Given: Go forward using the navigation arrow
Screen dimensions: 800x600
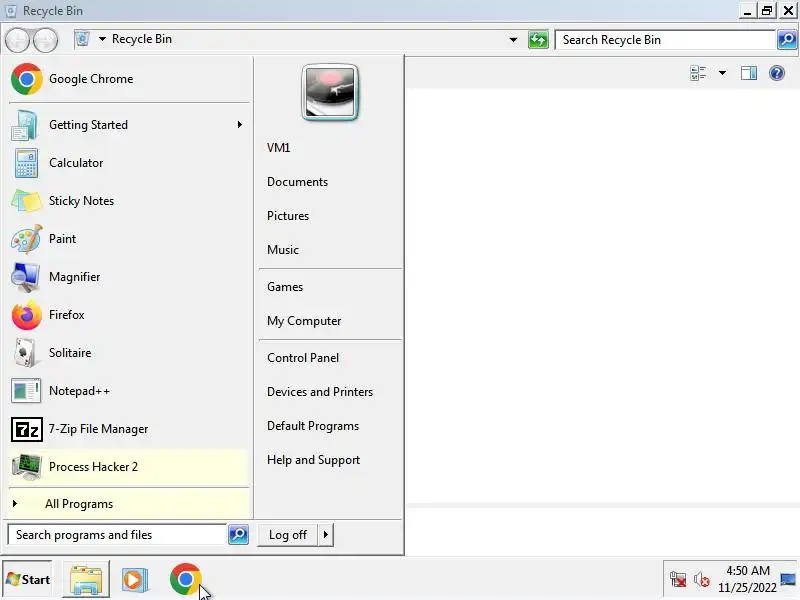Looking at the screenshot, I should click(x=46, y=40).
